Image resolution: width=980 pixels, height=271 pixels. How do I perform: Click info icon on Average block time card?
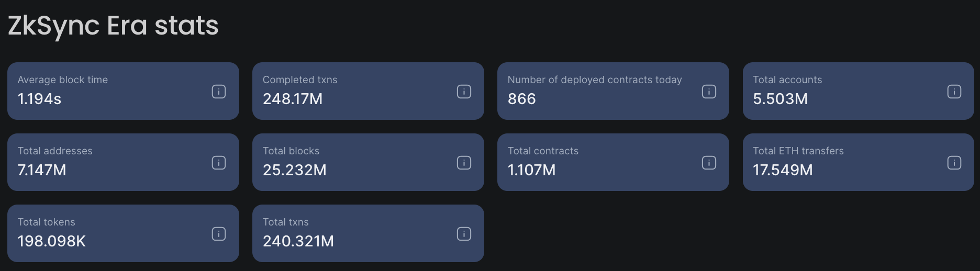coord(219,92)
